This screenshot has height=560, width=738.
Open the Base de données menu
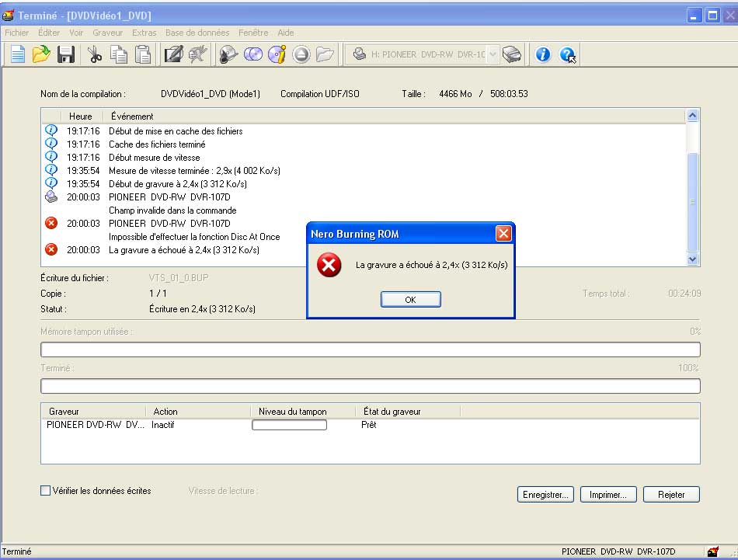tap(197, 33)
